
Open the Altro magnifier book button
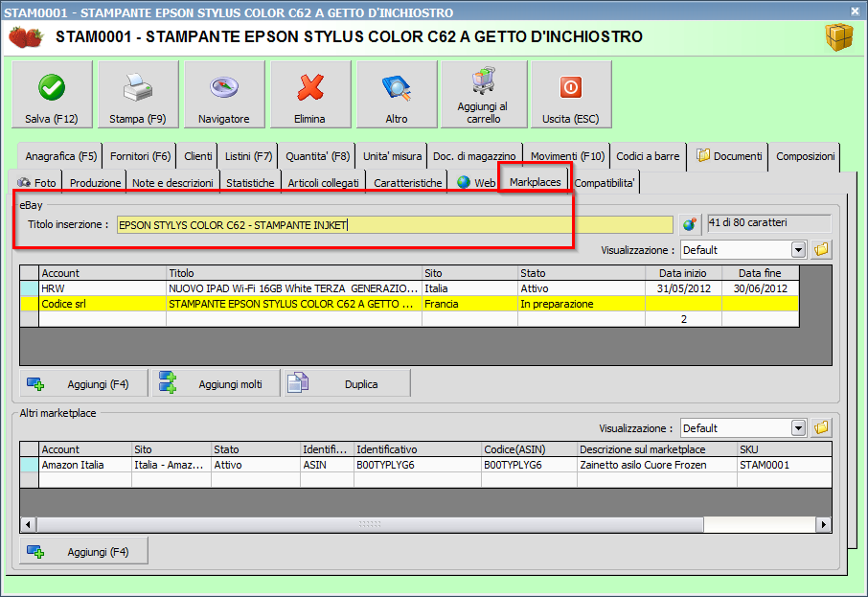(x=397, y=95)
